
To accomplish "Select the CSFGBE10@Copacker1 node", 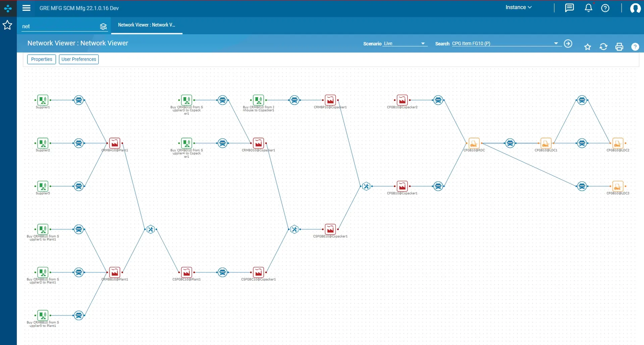I will 330,229.
